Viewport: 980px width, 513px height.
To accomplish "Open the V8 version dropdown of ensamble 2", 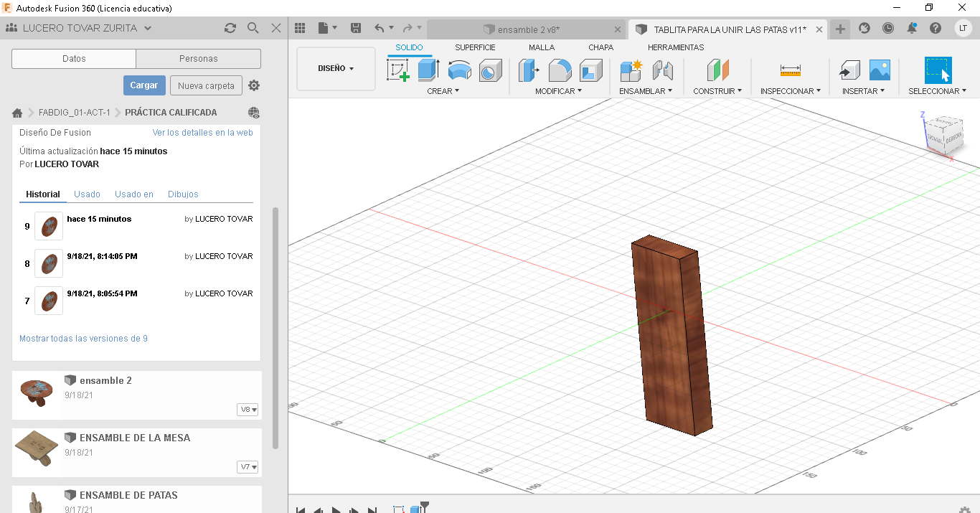I will 248,410.
